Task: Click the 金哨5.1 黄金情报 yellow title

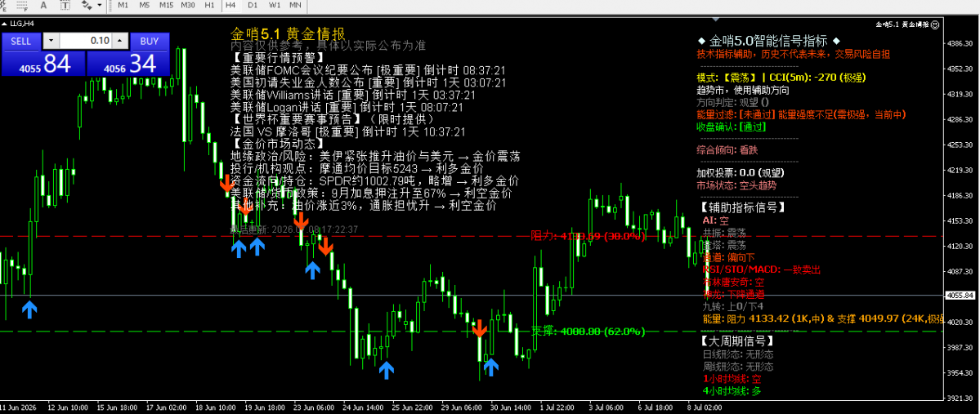Action: pyautogui.click(x=289, y=33)
